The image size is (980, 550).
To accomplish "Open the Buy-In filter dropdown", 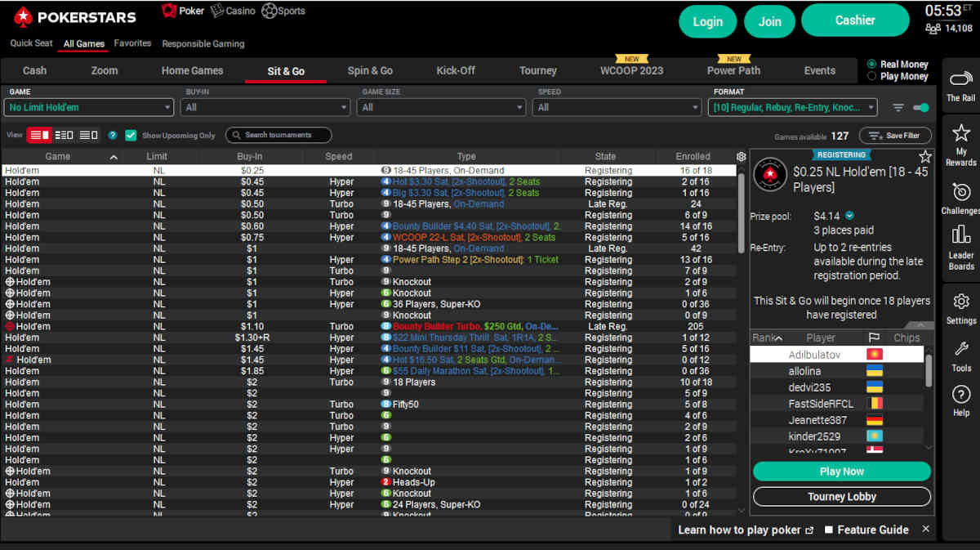I will (x=266, y=107).
